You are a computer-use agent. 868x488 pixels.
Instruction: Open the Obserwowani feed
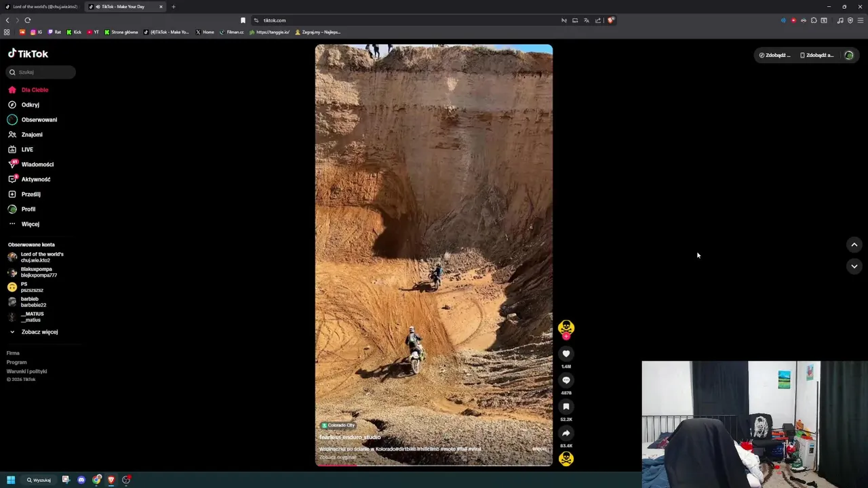(33, 119)
